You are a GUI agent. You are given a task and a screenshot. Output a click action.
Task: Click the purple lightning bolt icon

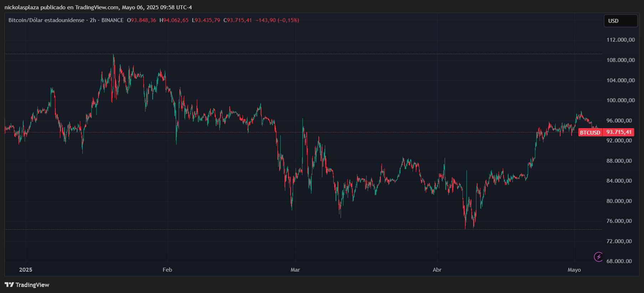point(598,256)
